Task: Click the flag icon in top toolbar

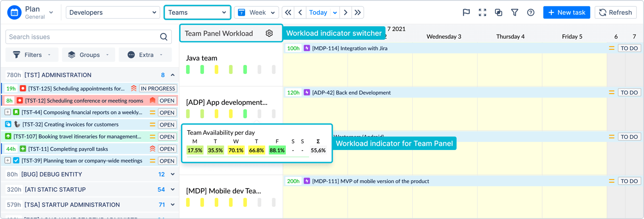Action: point(466,13)
